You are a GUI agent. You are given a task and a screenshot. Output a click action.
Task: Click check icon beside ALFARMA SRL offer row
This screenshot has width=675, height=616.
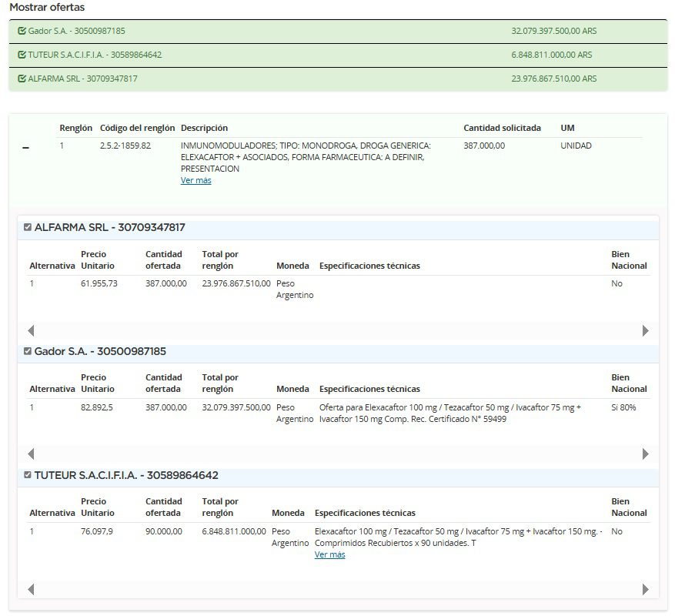pos(22,79)
